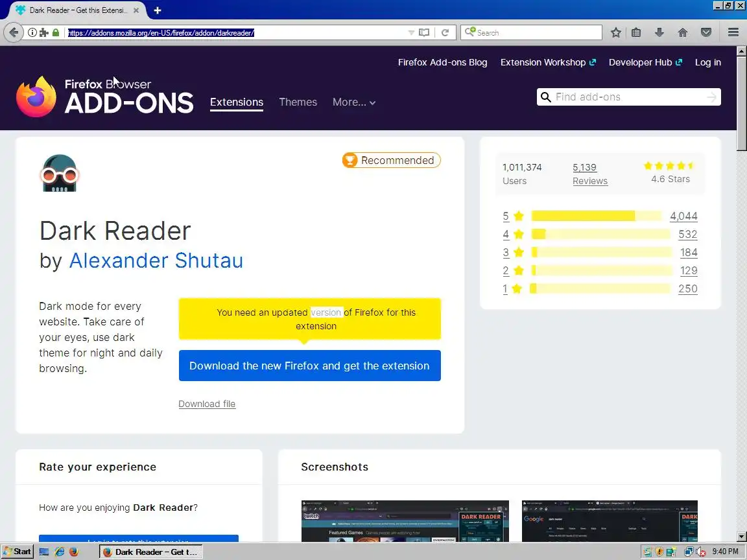
Task: Go to home page icon
Action: point(683,32)
